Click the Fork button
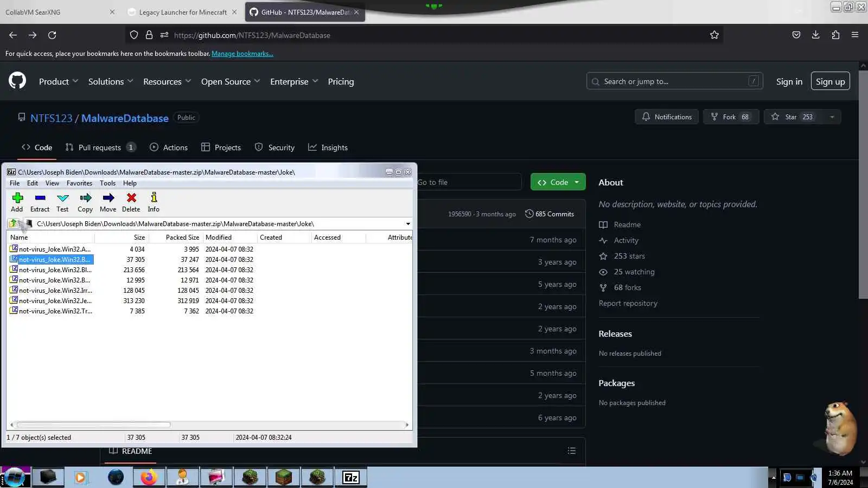 click(x=731, y=117)
